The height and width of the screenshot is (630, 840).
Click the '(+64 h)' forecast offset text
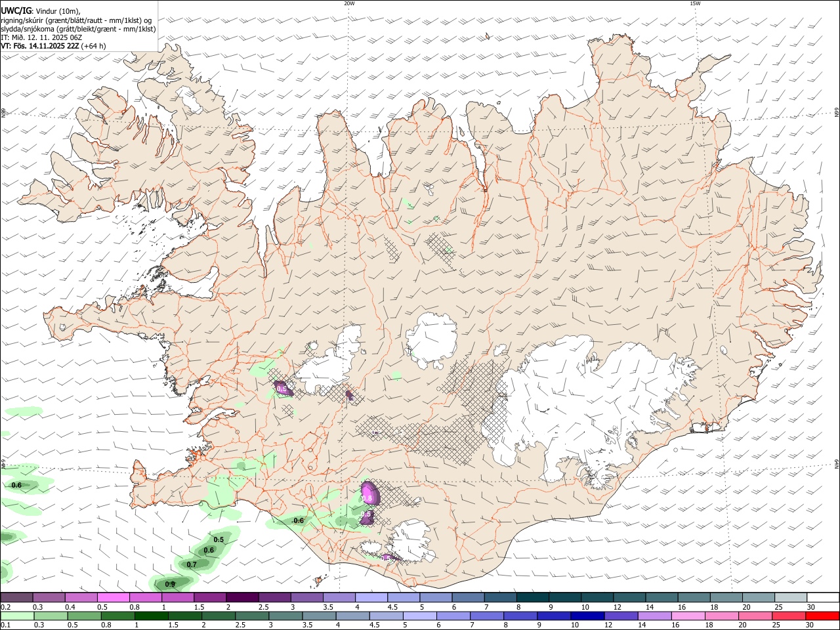(x=94, y=46)
